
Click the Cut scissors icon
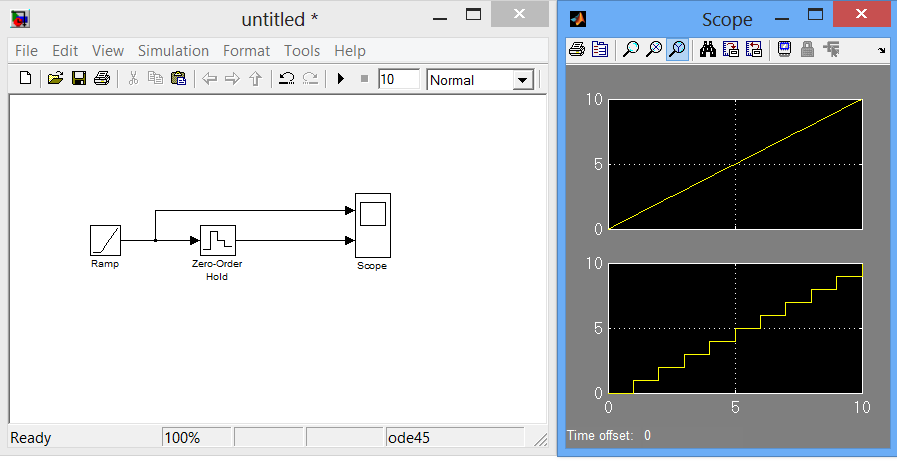pos(133,78)
